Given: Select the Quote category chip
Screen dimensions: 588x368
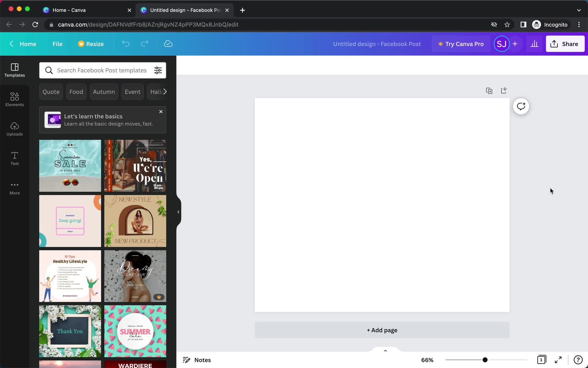Looking at the screenshot, I should click(x=51, y=92).
